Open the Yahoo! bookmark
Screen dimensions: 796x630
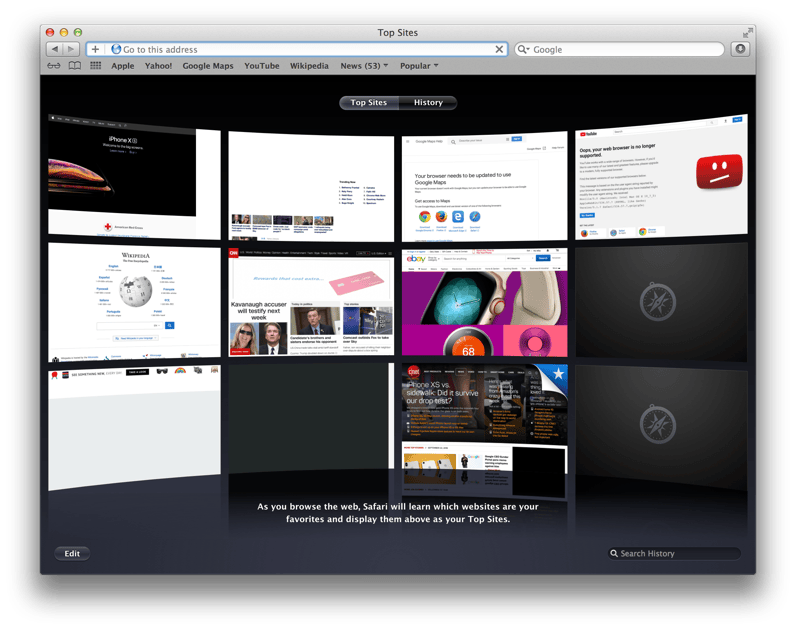[158, 65]
